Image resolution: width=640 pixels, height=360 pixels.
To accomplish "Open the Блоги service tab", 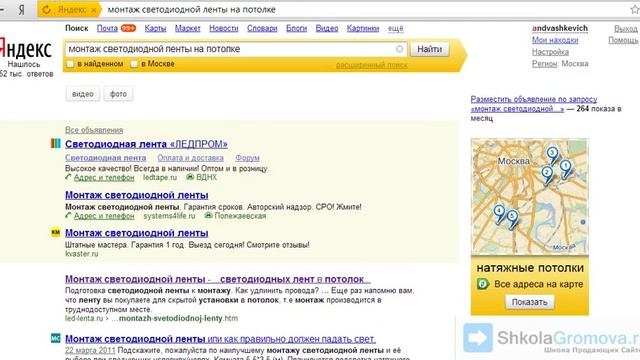I will [x=296, y=28].
